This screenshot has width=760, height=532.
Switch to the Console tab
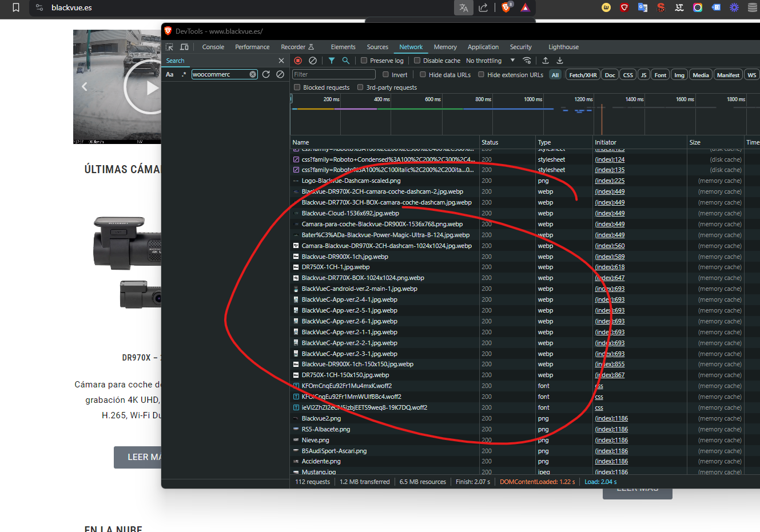click(x=213, y=47)
